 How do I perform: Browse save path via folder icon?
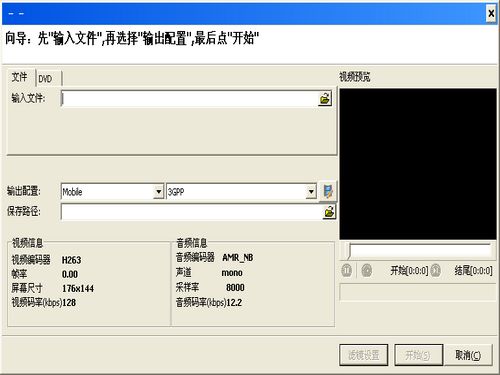329,212
